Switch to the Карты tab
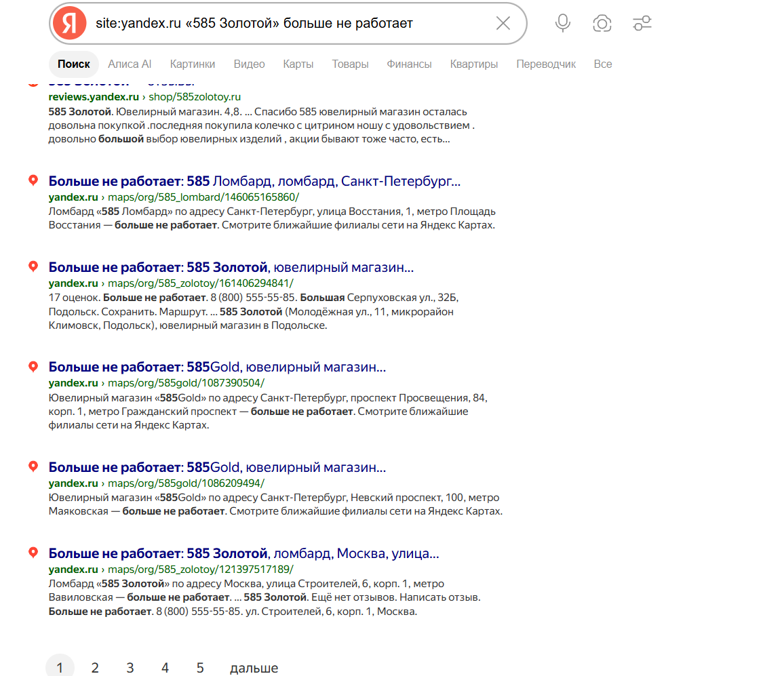Image resolution: width=784 pixels, height=676 pixels. pyautogui.click(x=298, y=64)
